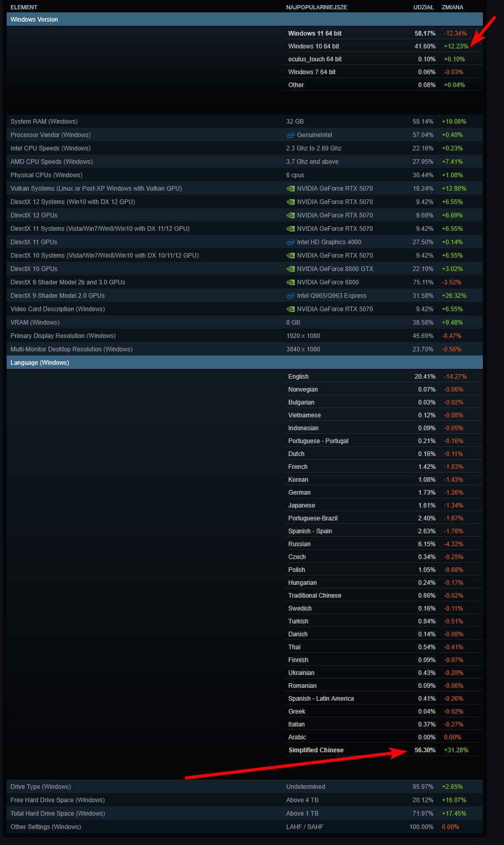The image size is (504, 845).
Task: Click NVIDIA logo in DirectX 10 Systems row
Action: 291,256
